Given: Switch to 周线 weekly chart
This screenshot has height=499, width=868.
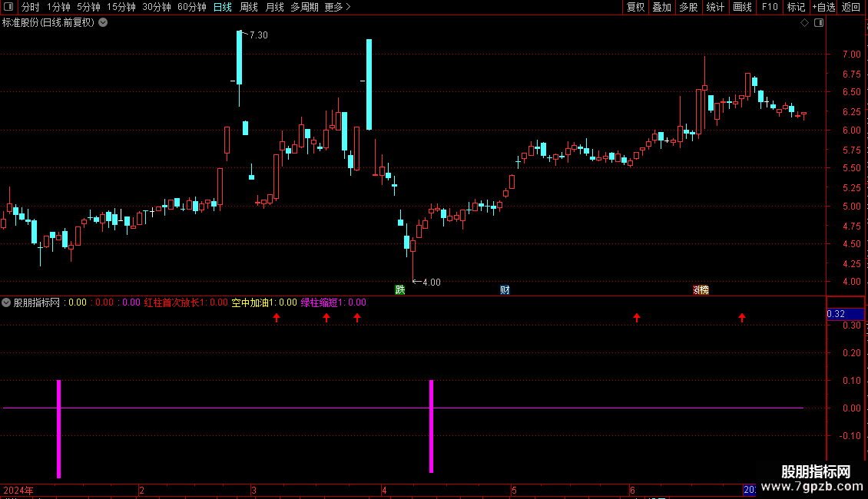Looking at the screenshot, I should coord(249,7).
